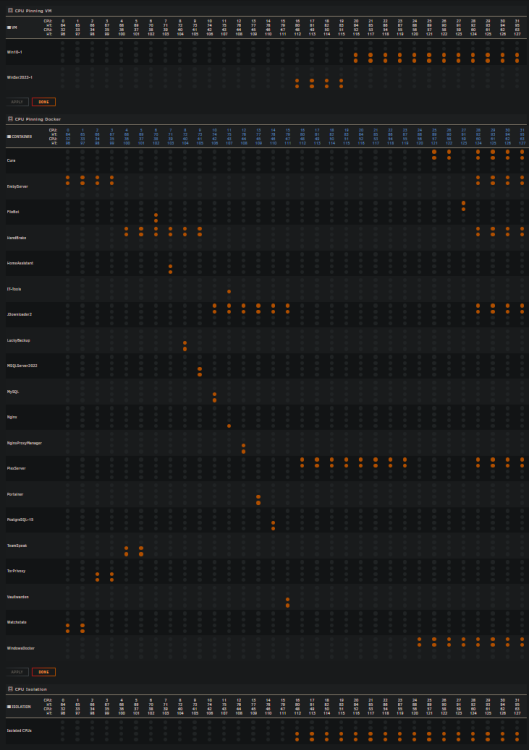The height and width of the screenshot is (750, 529).
Task: Uncheck CPU 47 for the Vaultwarden container
Action: pos(287,600)
